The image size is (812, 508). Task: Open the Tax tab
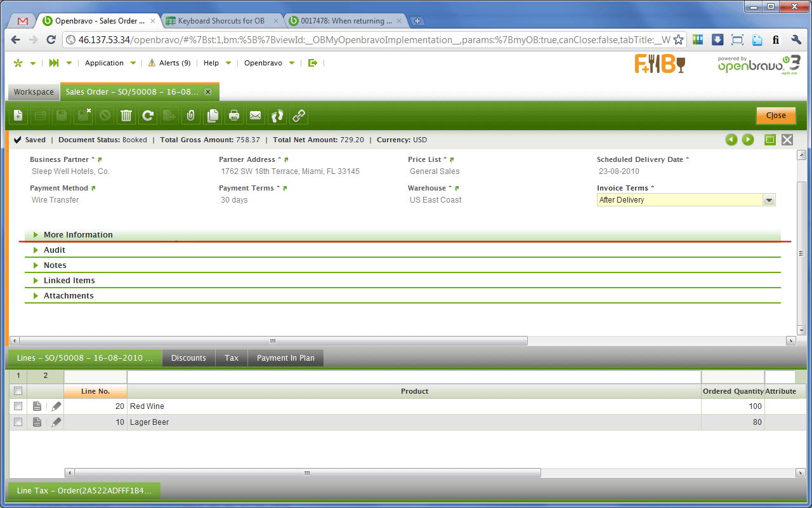pyautogui.click(x=232, y=358)
